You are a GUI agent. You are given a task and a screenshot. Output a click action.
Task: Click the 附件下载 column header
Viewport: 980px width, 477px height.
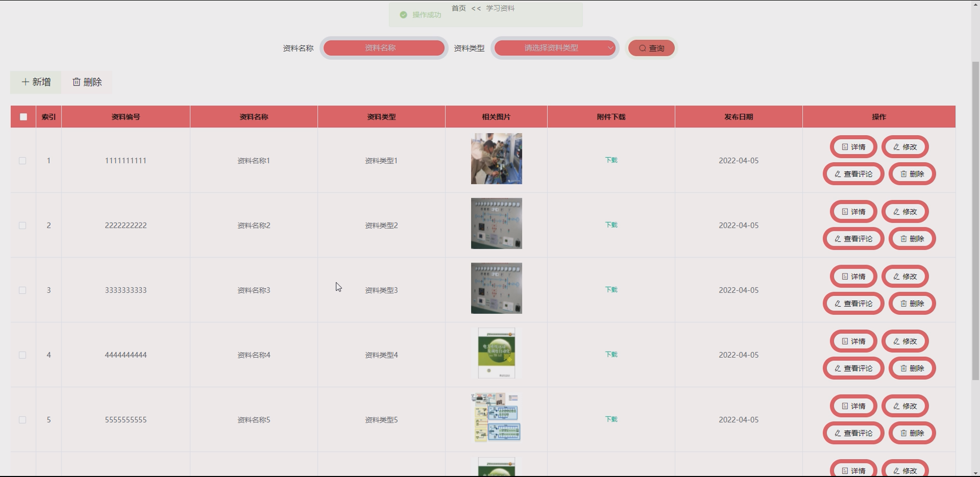click(x=611, y=117)
